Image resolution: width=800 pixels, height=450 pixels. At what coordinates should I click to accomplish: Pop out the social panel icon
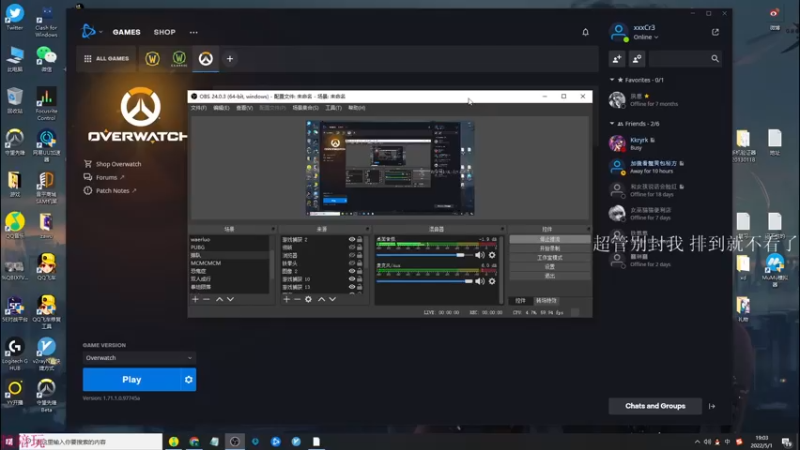point(715,32)
